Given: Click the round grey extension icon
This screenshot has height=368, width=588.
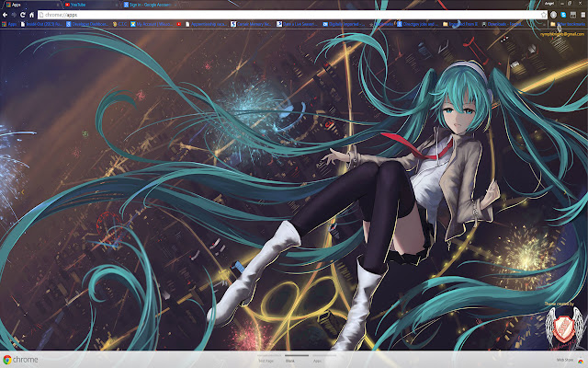Looking at the screenshot, I should pyautogui.click(x=553, y=15).
